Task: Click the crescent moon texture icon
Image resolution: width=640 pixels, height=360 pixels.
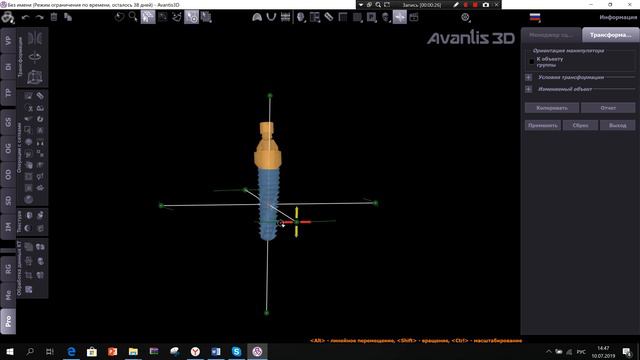Action: click(x=29, y=228)
